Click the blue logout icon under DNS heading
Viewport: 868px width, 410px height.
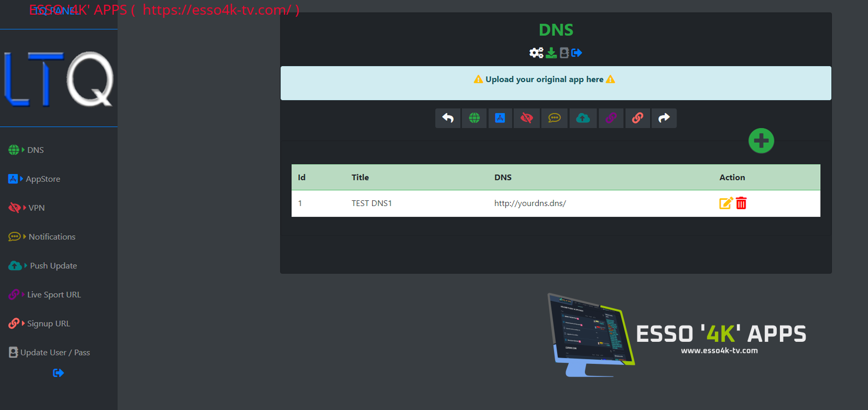point(577,53)
